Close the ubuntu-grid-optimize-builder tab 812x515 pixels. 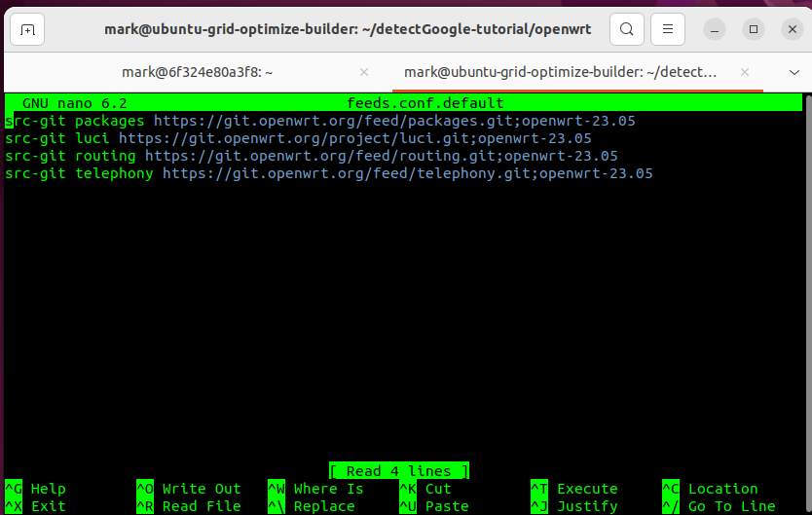pyautogui.click(x=745, y=72)
